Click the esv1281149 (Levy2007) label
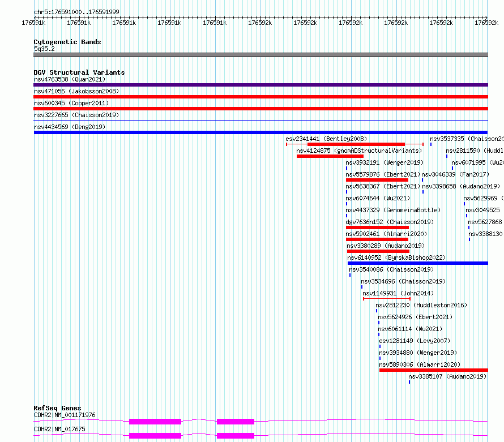Viewport: 504px width, 442px height. click(x=415, y=341)
